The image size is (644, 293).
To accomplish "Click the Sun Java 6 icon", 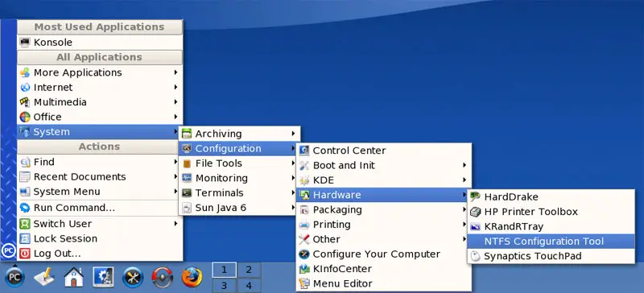I will [x=187, y=208].
